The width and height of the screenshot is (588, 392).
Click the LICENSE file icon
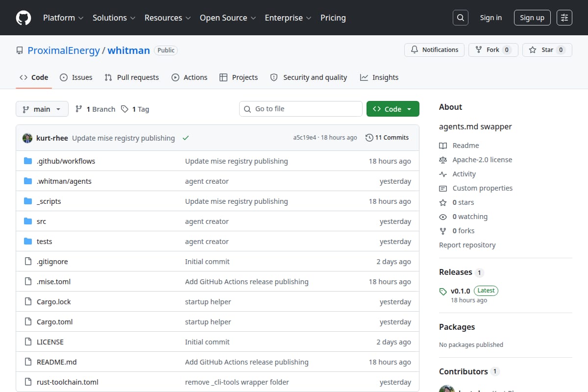tap(28, 342)
